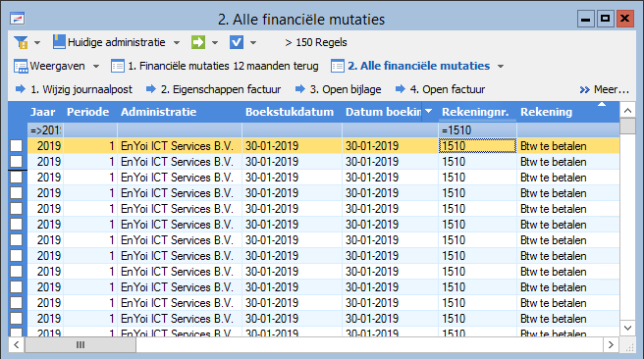Open the blue checkmark dropdown arrow

253,43
